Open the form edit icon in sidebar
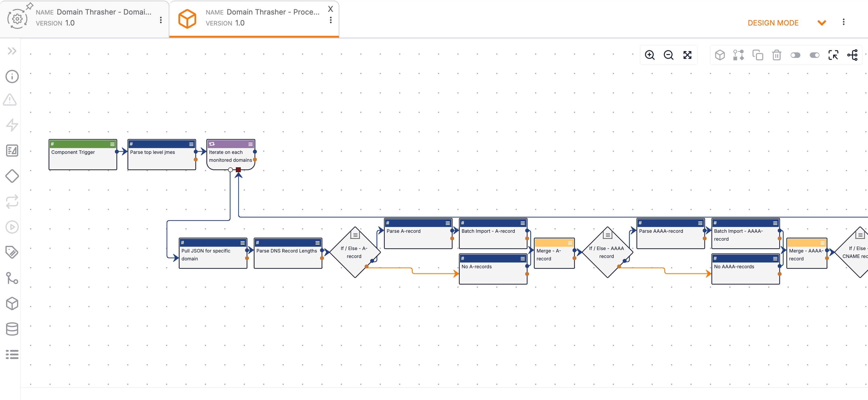The image size is (868, 400). pos(12,151)
